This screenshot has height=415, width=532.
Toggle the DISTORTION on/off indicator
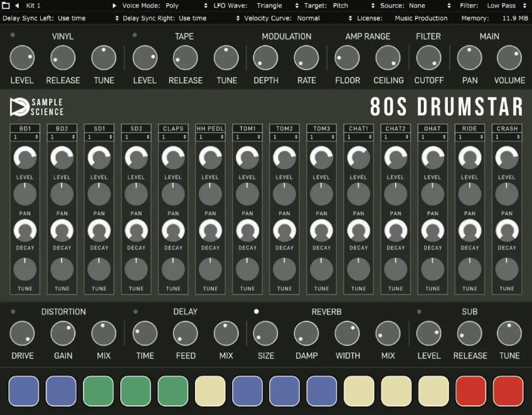coord(13,312)
